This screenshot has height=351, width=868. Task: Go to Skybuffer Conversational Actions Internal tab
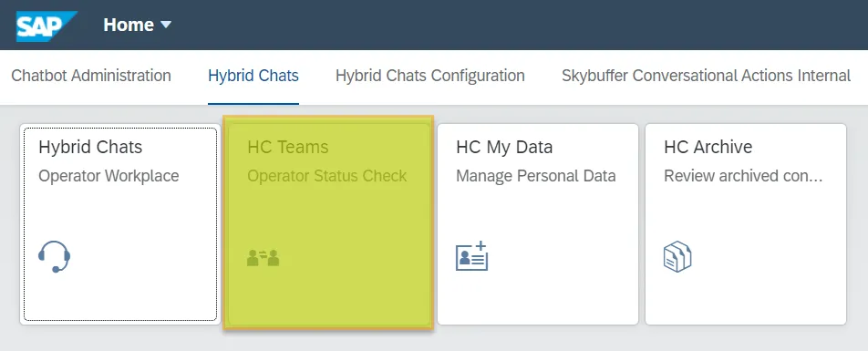[706, 76]
